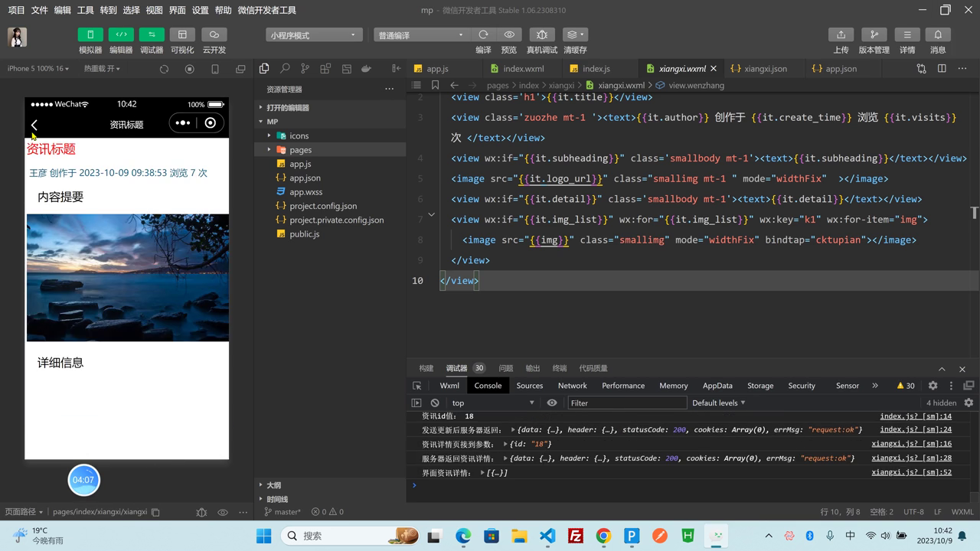The image size is (980, 551).
Task: Click the console Filter input
Action: tap(627, 403)
